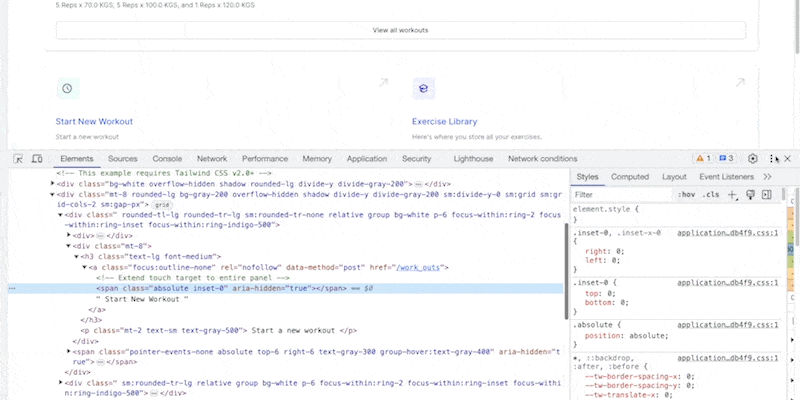Click the warning count badge showing 1
The image size is (800, 400).
[x=704, y=159]
